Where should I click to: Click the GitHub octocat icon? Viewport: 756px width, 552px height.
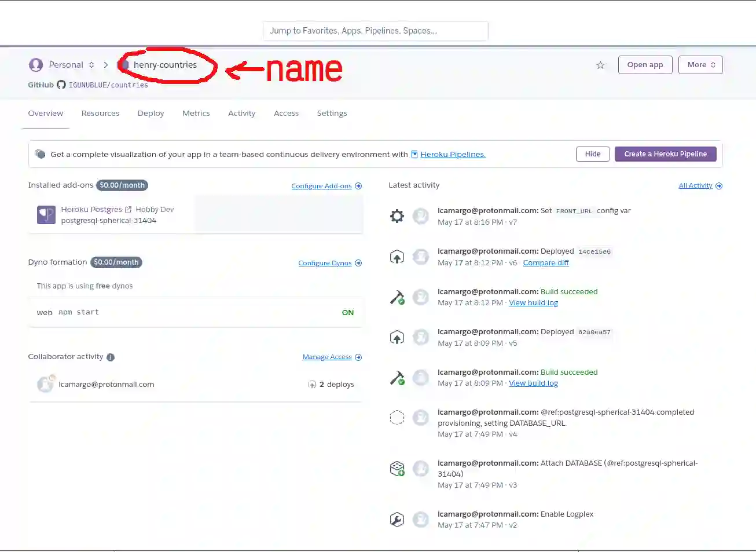click(61, 85)
